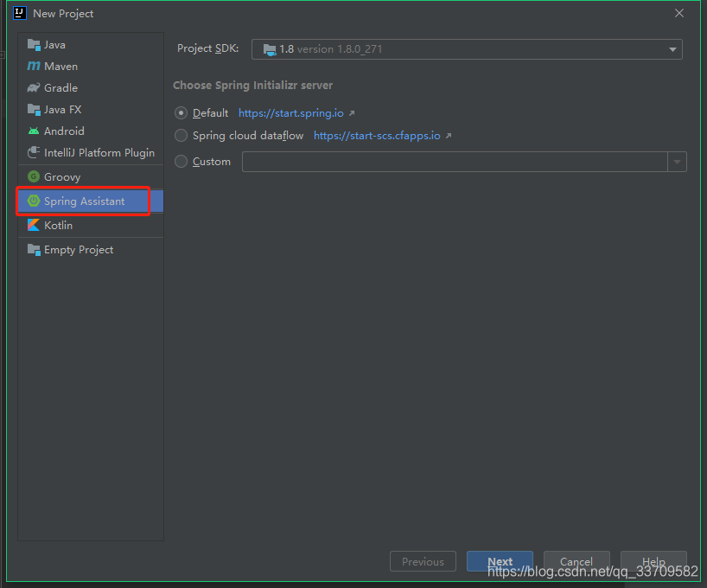Click the IntelliJ IDEA logo in the title bar

point(20,13)
